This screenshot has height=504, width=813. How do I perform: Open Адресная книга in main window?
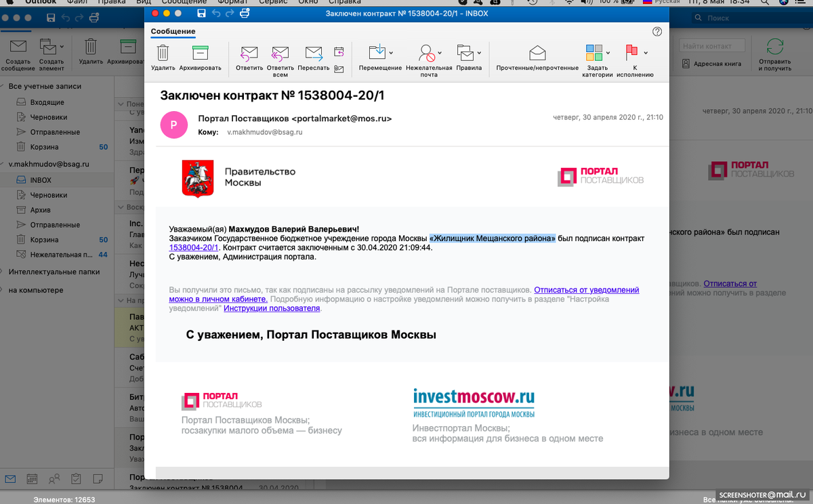(712, 64)
